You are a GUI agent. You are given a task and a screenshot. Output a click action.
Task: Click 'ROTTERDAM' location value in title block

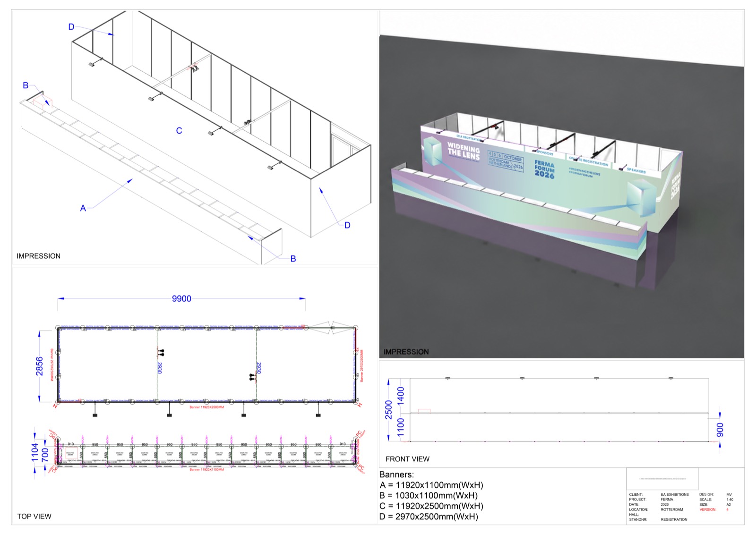[x=672, y=509]
